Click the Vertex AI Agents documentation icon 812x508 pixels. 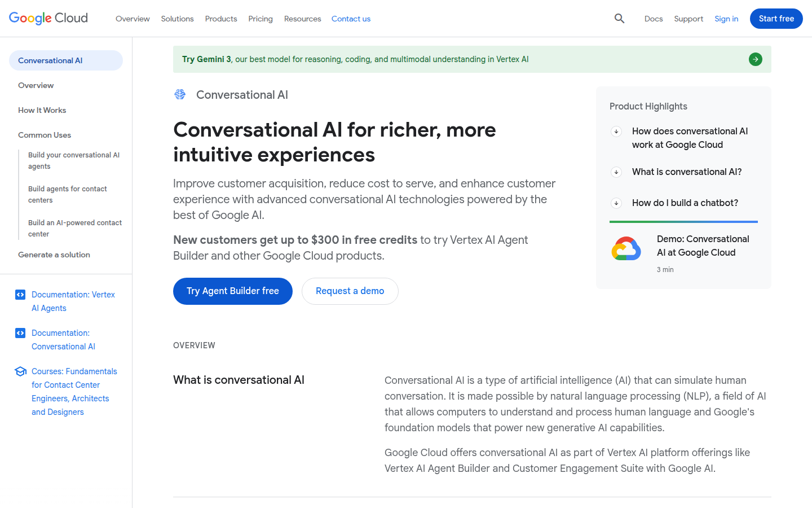[x=20, y=295]
